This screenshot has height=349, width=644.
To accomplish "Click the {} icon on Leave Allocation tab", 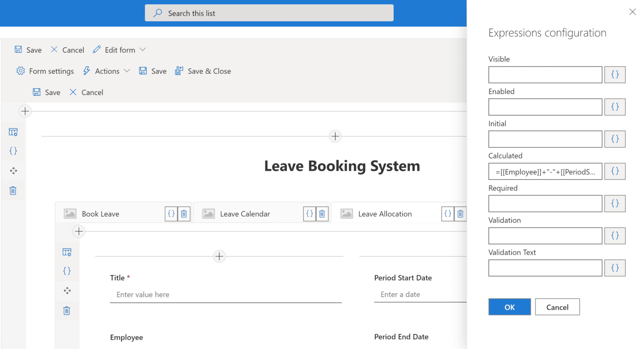I will click(447, 214).
